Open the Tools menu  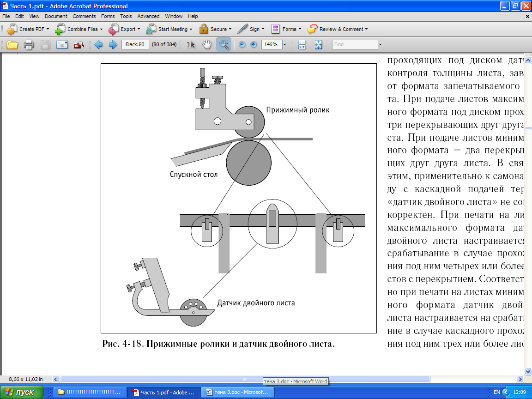[x=126, y=16]
